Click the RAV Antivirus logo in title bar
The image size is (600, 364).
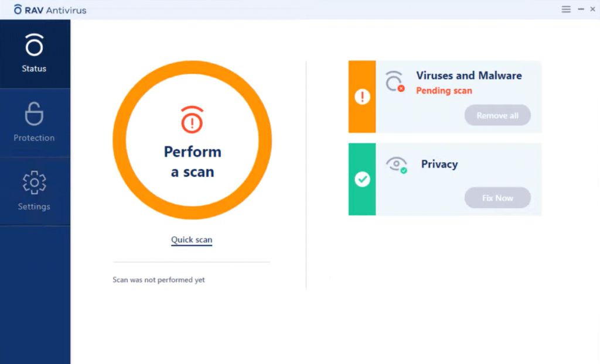[18, 9]
